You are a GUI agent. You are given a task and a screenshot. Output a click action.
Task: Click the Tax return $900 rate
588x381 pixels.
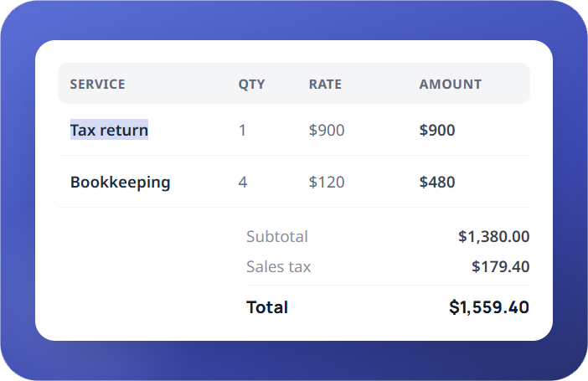pos(327,130)
